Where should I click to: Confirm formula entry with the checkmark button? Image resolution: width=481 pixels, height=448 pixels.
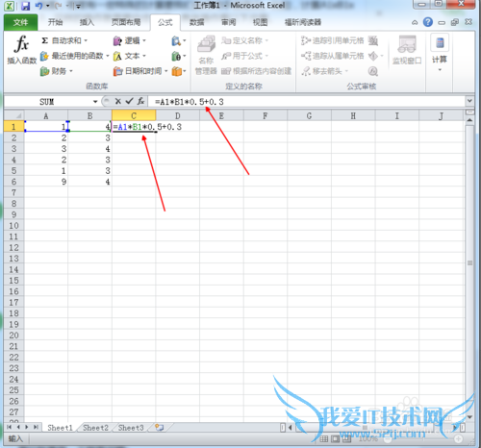pos(129,101)
